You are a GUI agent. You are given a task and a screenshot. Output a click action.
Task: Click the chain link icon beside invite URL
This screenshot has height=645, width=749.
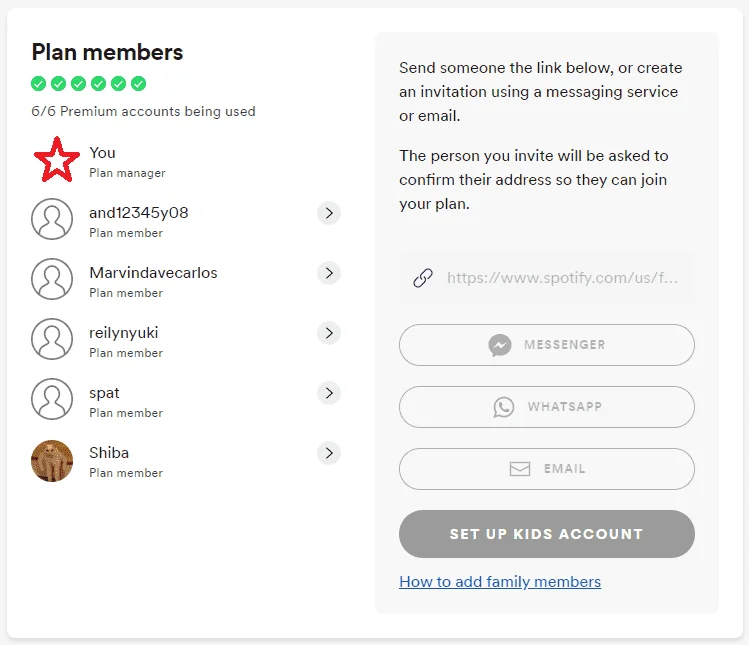[423, 278]
